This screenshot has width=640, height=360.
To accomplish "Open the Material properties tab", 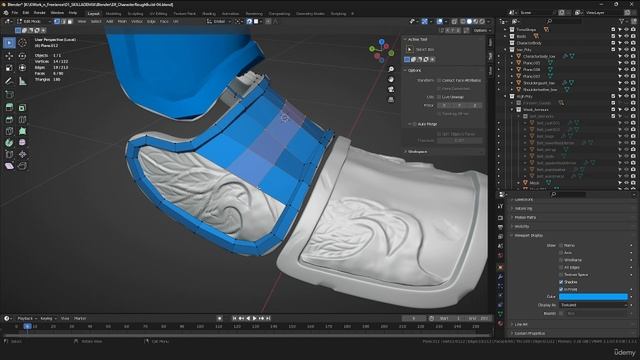I will pos(500,323).
